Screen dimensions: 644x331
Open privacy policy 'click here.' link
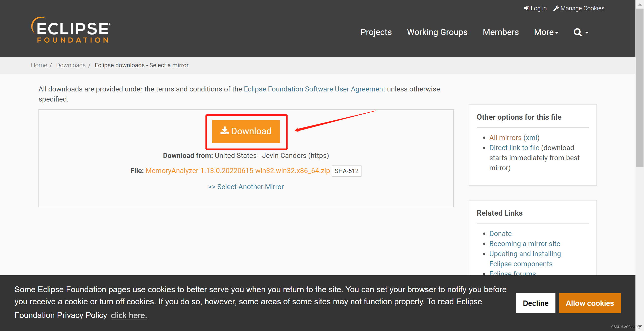[129, 315]
